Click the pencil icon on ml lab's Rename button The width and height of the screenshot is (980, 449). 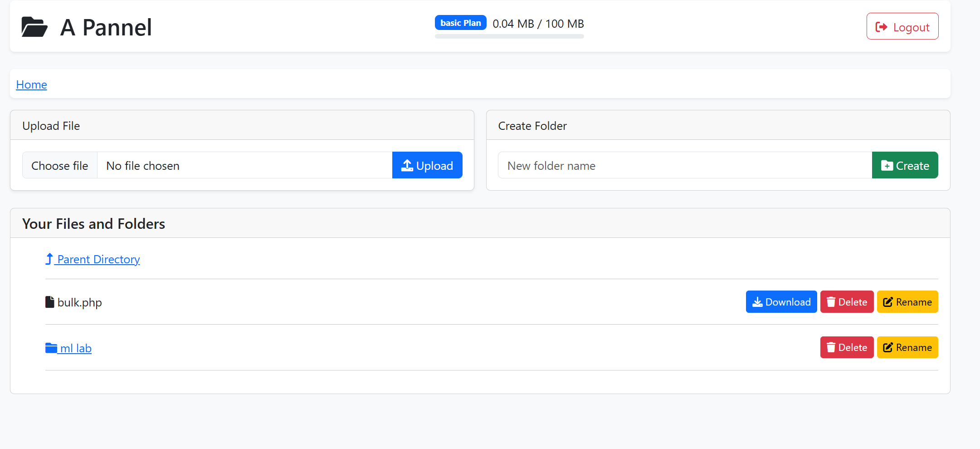coord(888,347)
